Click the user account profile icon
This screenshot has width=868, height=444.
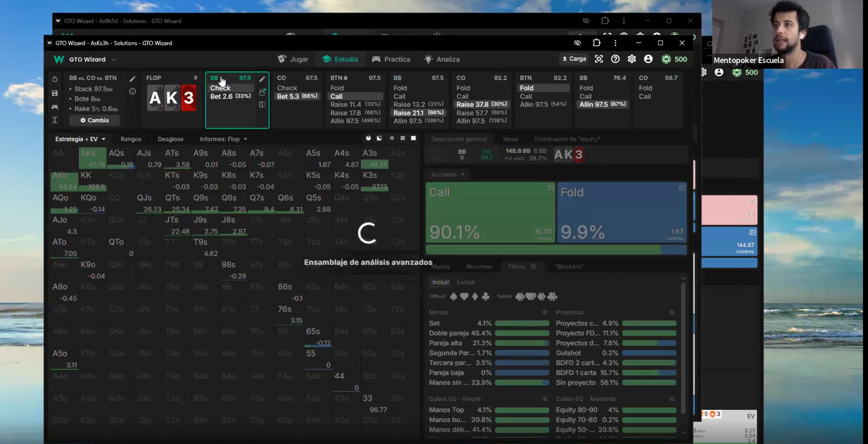tap(648, 59)
